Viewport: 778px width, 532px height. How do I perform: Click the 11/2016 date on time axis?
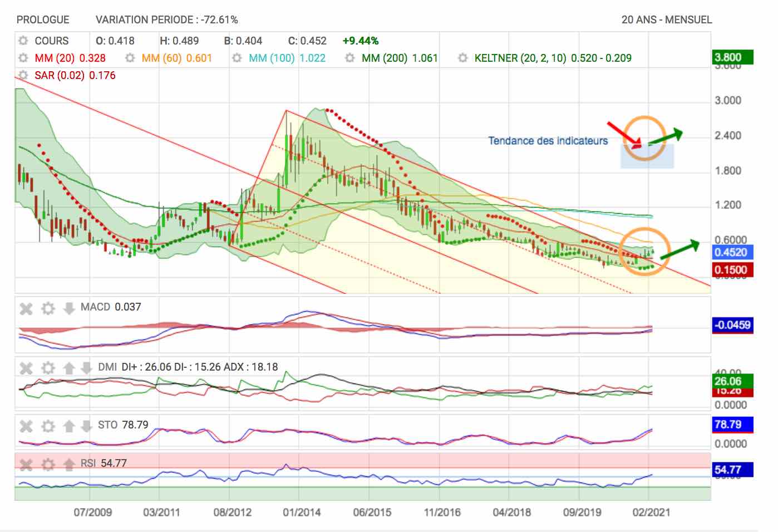point(442,512)
